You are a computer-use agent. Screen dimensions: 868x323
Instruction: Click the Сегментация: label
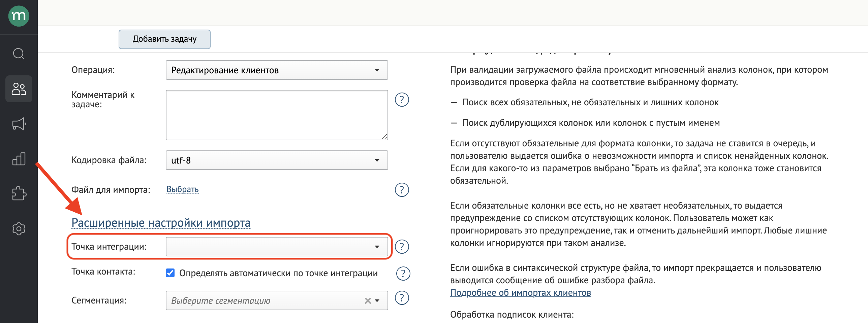[x=99, y=300]
